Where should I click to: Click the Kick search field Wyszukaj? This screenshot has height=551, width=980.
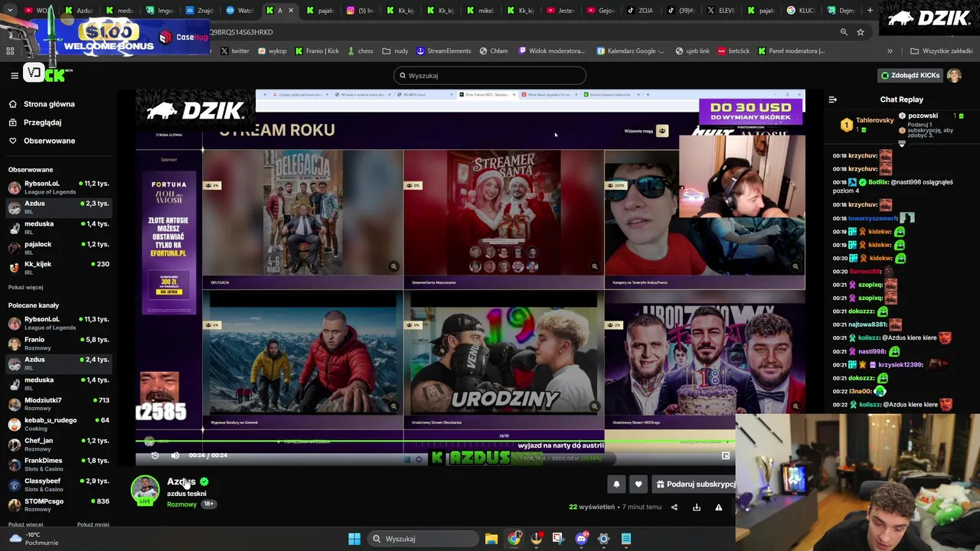click(490, 76)
